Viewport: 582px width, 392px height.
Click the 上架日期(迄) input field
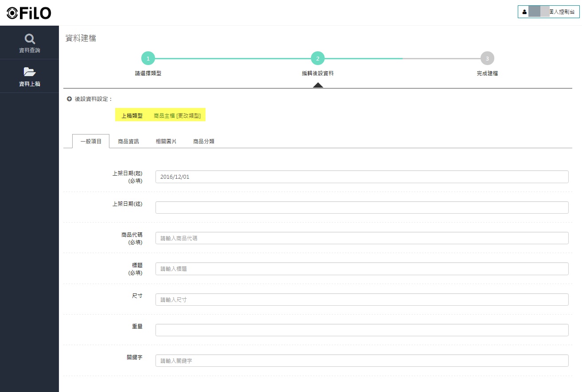coord(362,208)
